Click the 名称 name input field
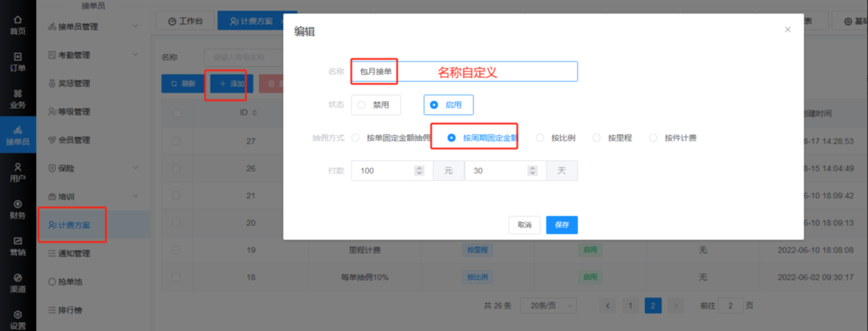This screenshot has height=331, width=868. (482, 72)
